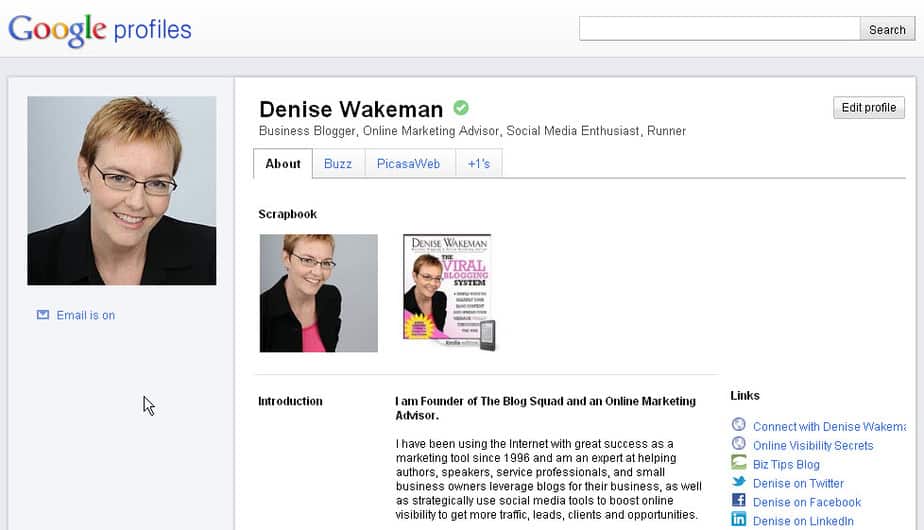Click the Twitter bird icon

(x=738, y=482)
